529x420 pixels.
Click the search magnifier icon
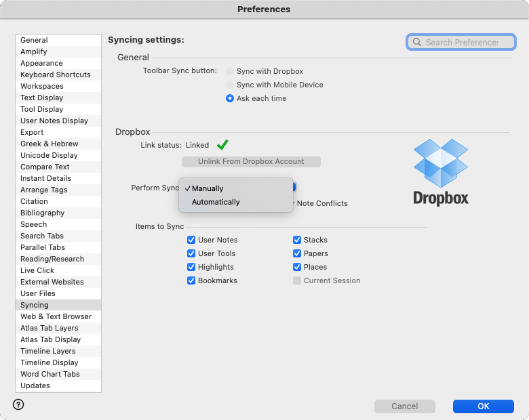417,42
